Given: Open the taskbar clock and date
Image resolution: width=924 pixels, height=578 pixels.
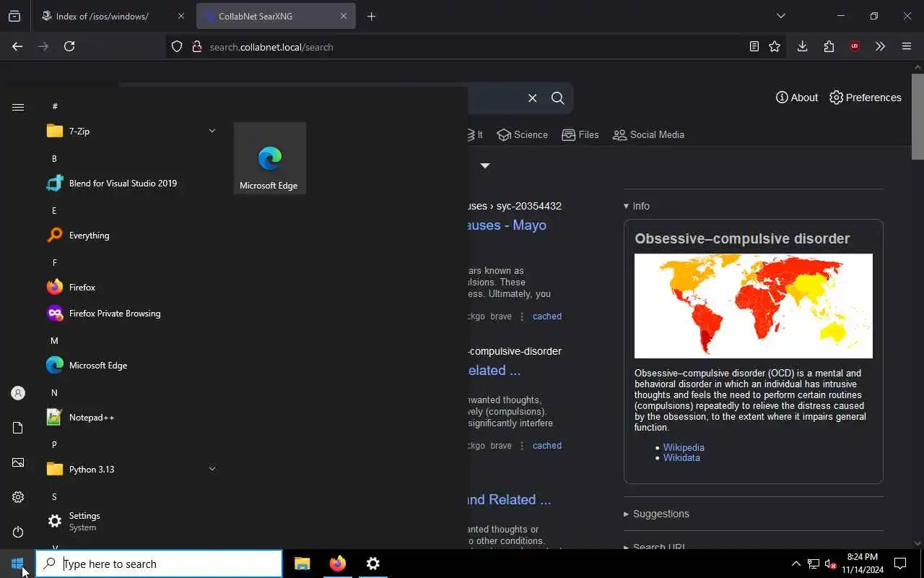Looking at the screenshot, I should pyautogui.click(x=862, y=564).
